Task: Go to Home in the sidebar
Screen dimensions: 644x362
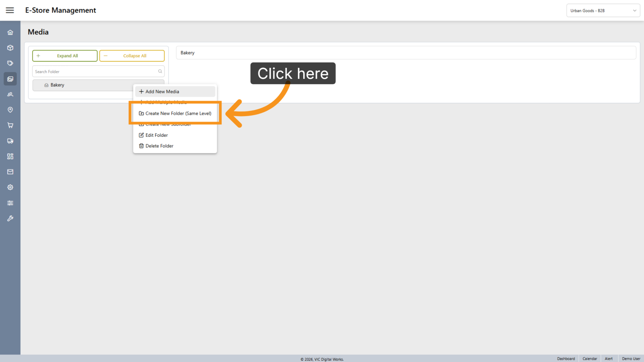Action: (x=10, y=33)
